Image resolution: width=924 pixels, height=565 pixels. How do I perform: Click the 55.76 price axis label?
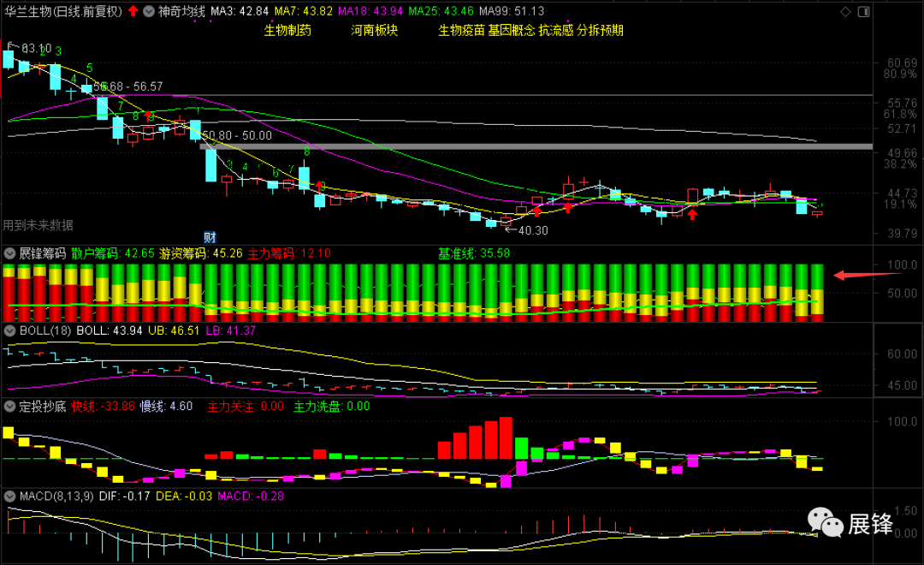903,104
